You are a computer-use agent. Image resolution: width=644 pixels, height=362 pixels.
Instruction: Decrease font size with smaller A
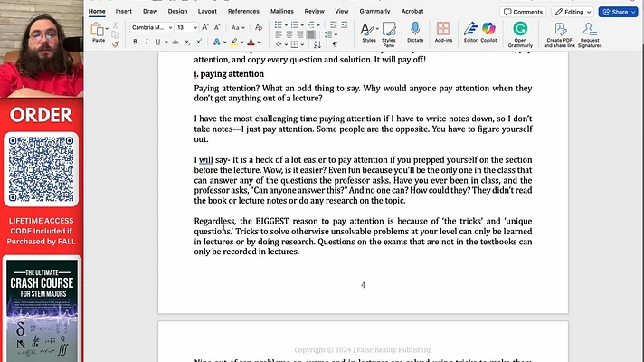tap(217, 27)
